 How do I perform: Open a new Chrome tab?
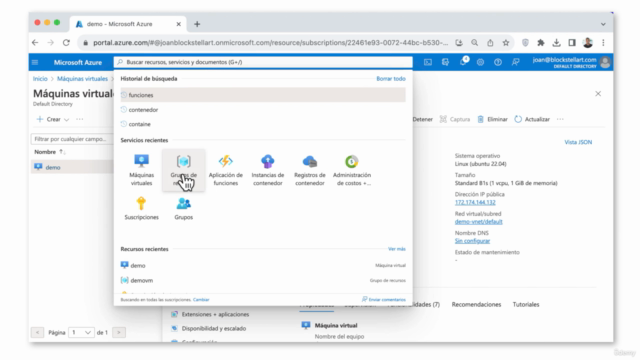197,24
